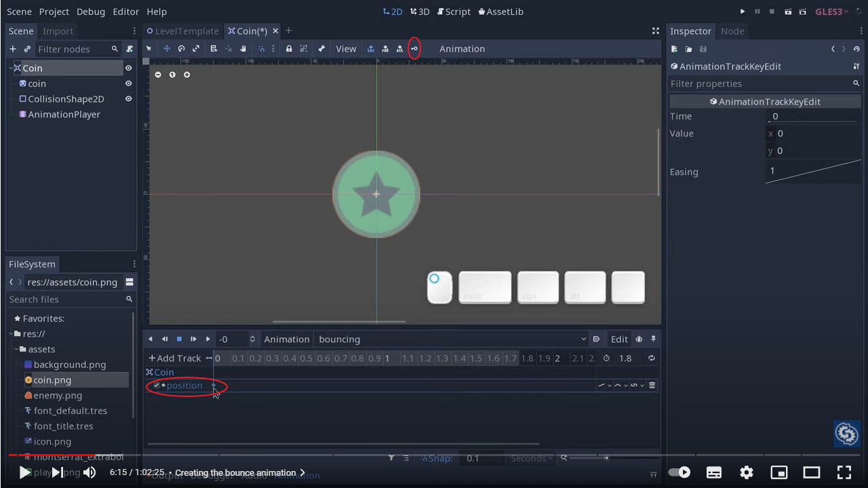868x488 pixels.
Task: Lock the selected object with padlock icon
Action: (x=289, y=49)
